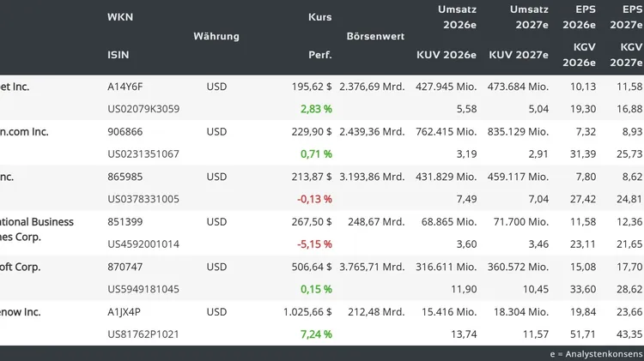Select WKN 851399
The width and height of the screenshot is (644, 361).
(125, 222)
